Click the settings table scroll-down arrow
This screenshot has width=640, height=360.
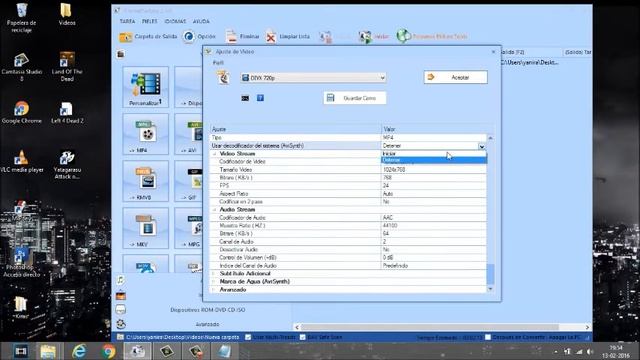coord(490,289)
